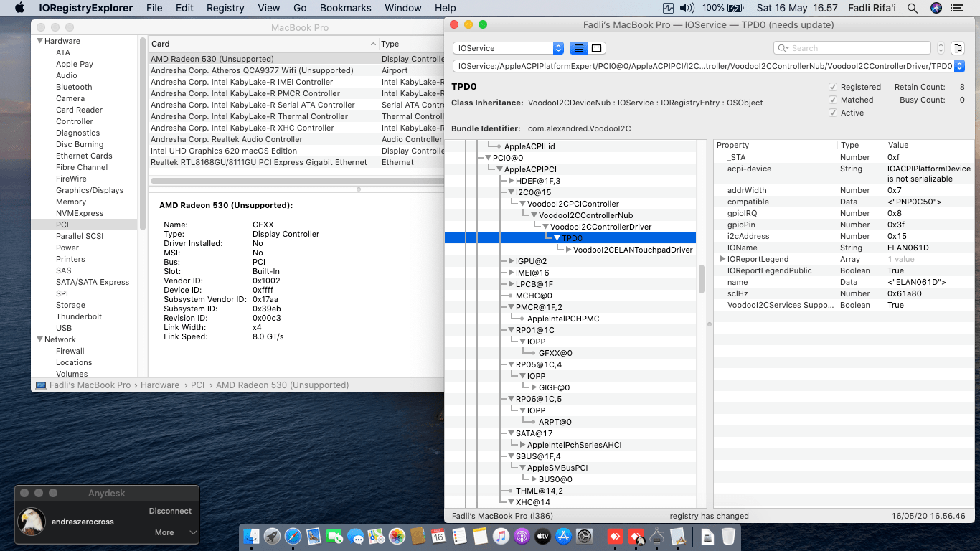This screenshot has height=551, width=980.
Task: Open Mail stamp icon in dock
Action: [314, 536]
